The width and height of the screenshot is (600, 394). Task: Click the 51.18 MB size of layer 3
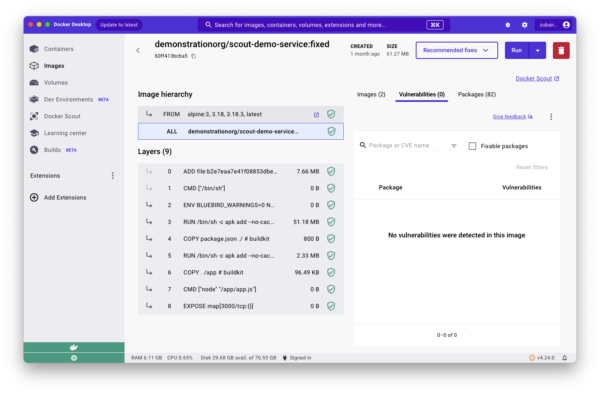[x=306, y=222]
